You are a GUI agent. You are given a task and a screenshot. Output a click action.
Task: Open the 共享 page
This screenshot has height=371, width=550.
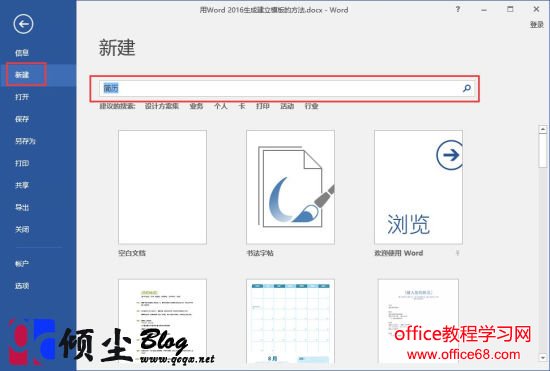[22, 185]
